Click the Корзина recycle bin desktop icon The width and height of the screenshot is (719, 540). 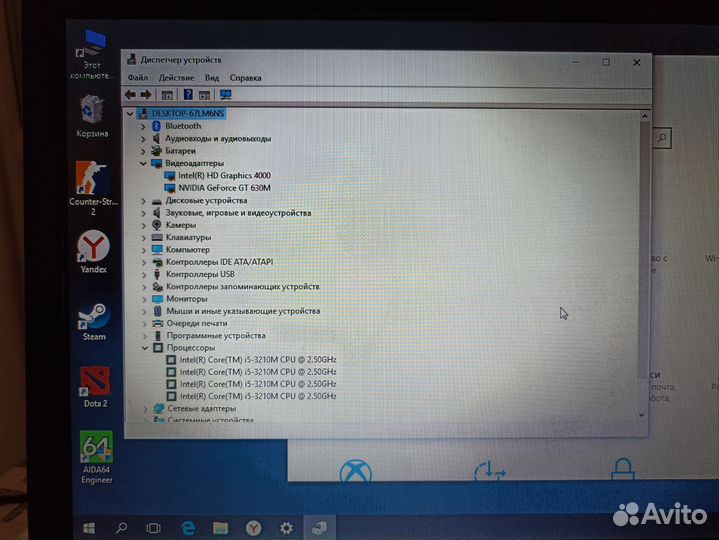pyautogui.click(x=92, y=116)
